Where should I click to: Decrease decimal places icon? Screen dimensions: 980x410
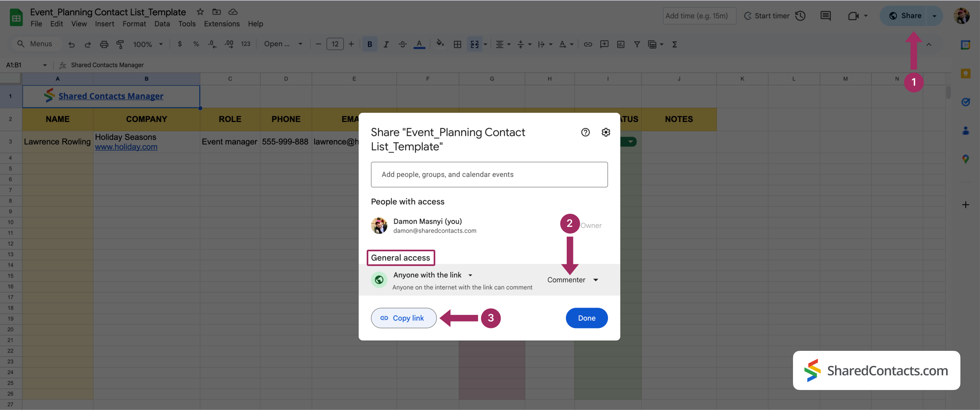(212, 44)
